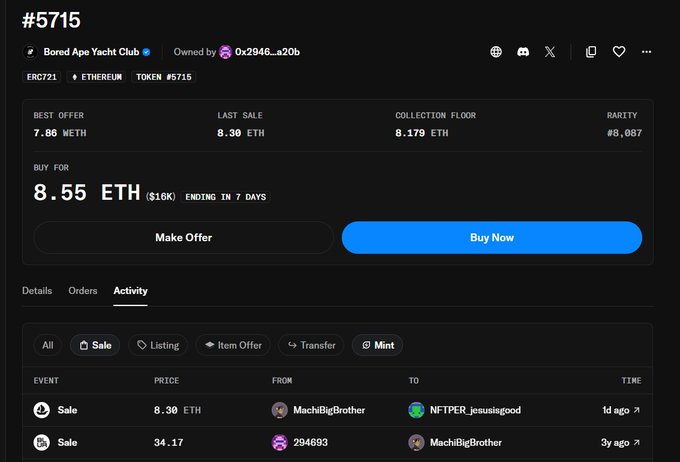Image resolution: width=680 pixels, height=462 pixels.
Task: Toggle the Transfer activity filter
Action: 311,345
